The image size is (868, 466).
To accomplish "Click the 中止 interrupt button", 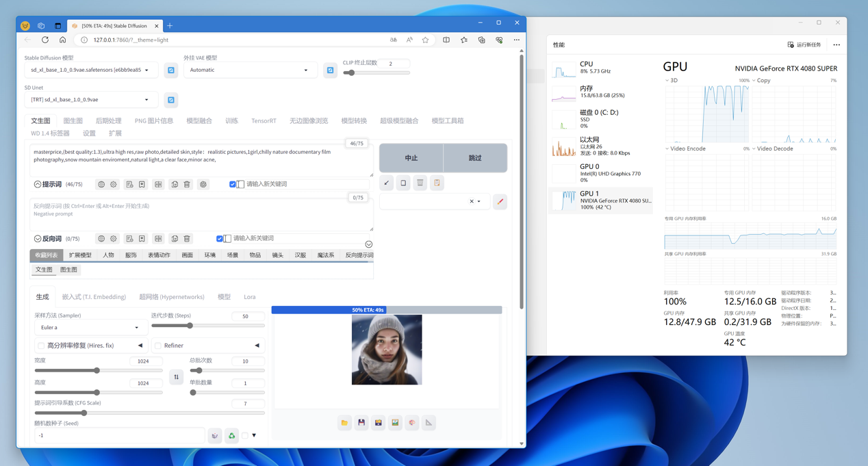I will click(x=411, y=158).
